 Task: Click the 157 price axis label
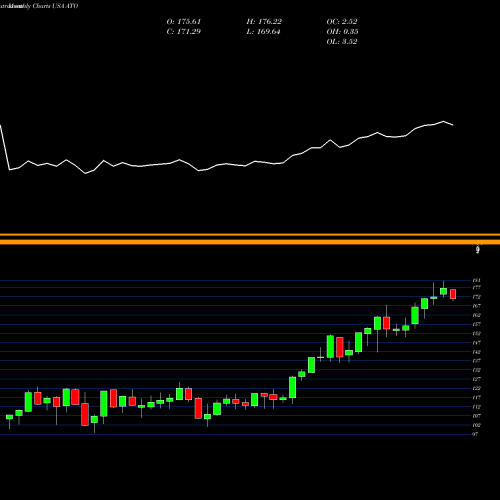476,324
